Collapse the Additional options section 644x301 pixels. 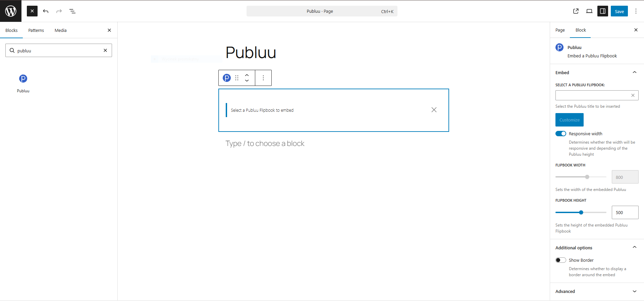coord(597,248)
